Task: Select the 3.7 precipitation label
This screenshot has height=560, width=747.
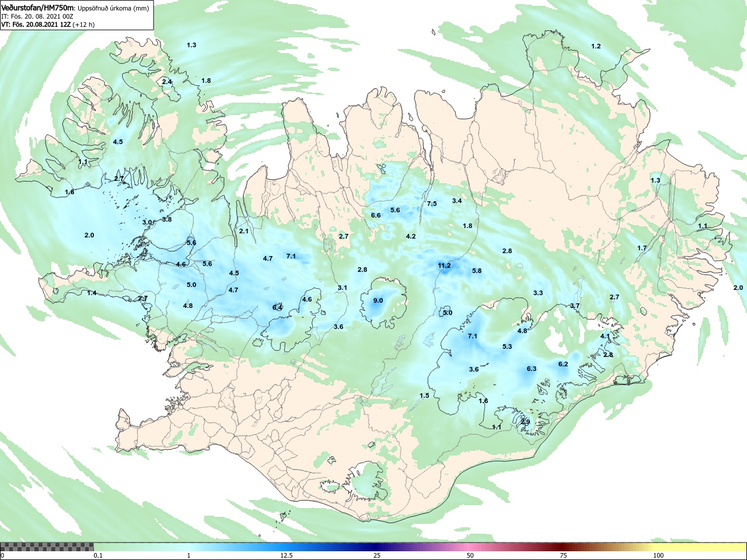Action: coord(575,306)
